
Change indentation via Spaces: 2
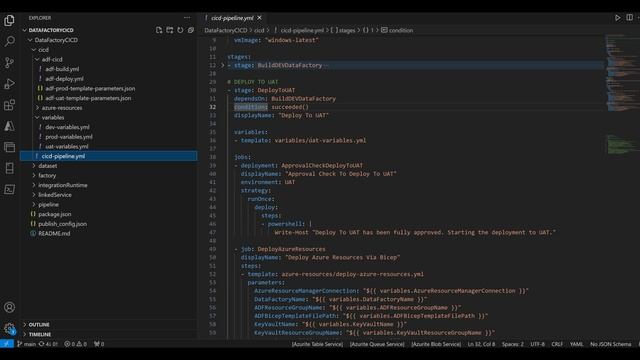pos(513,344)
